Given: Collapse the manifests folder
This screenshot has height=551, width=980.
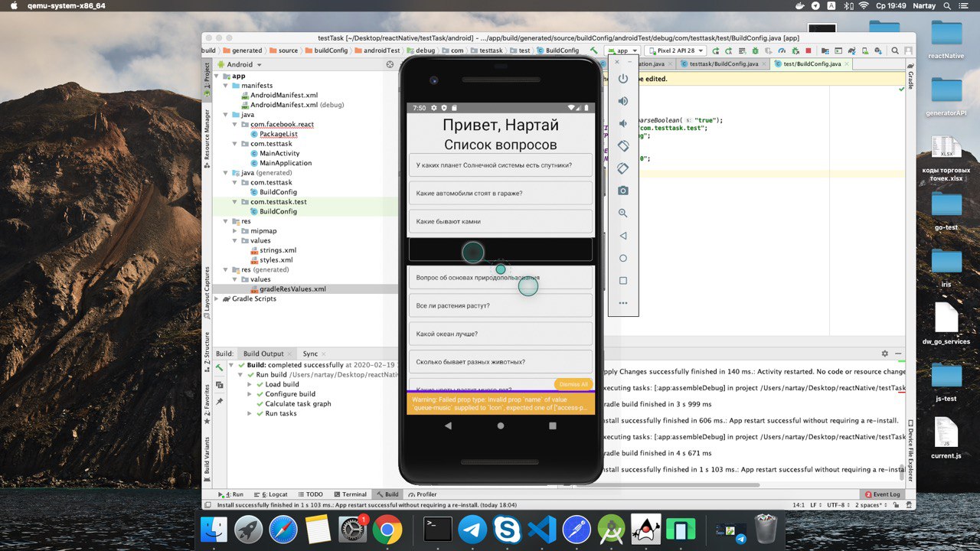Looking at the screenshot, I should point(226,86).
